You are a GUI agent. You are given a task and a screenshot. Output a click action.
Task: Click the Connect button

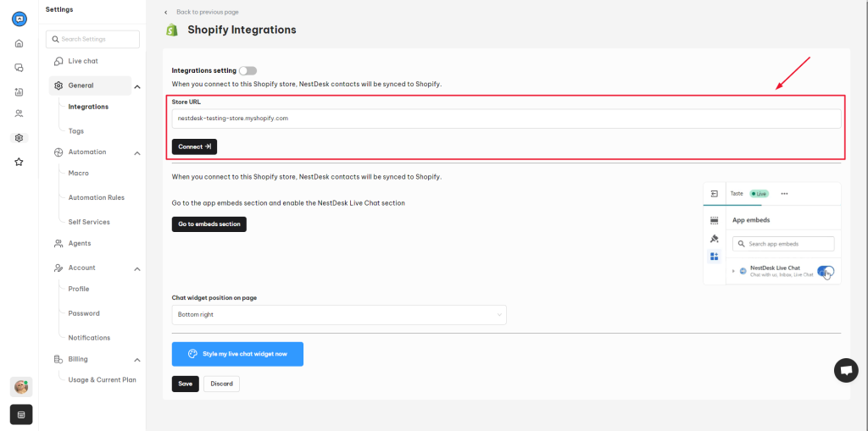(x=194, y=146)
